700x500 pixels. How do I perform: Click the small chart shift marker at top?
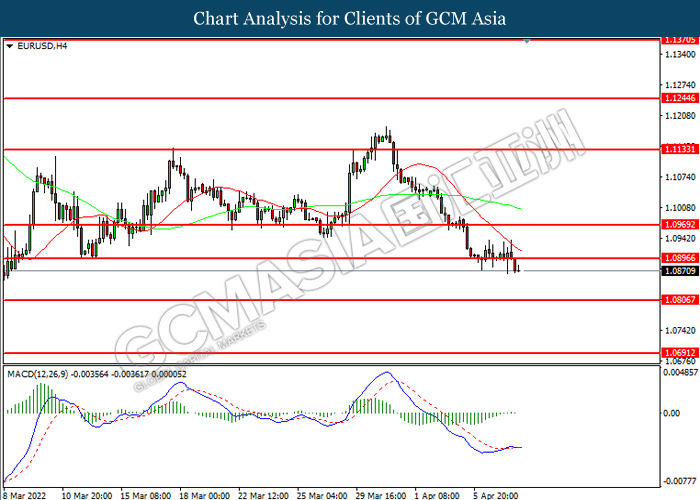coord(527,42)
